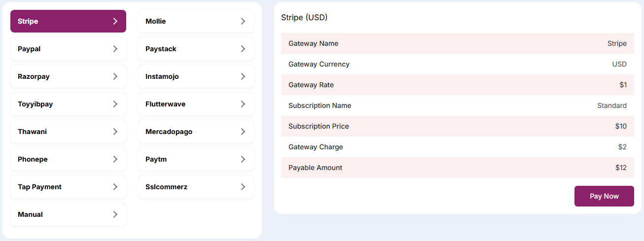
Task: Expand the Sslcommerz chevron
Action: pyautogui.click(x=243, y=187)
